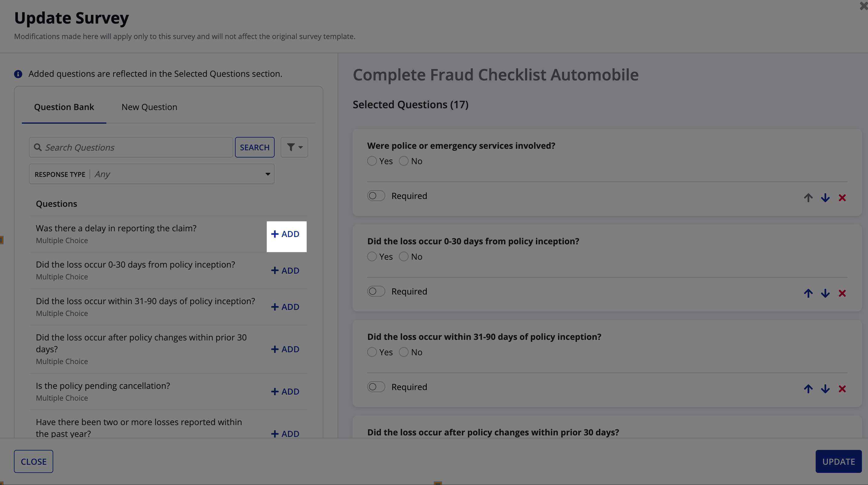Move 'Were police or emergency services involved?' question down

(x=825, y=198)
